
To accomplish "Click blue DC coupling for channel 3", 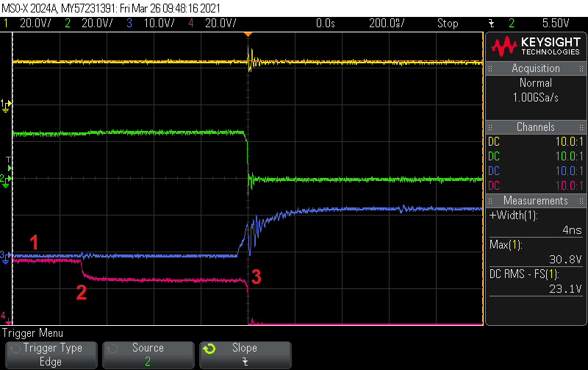I will click(x=494, y=171).
